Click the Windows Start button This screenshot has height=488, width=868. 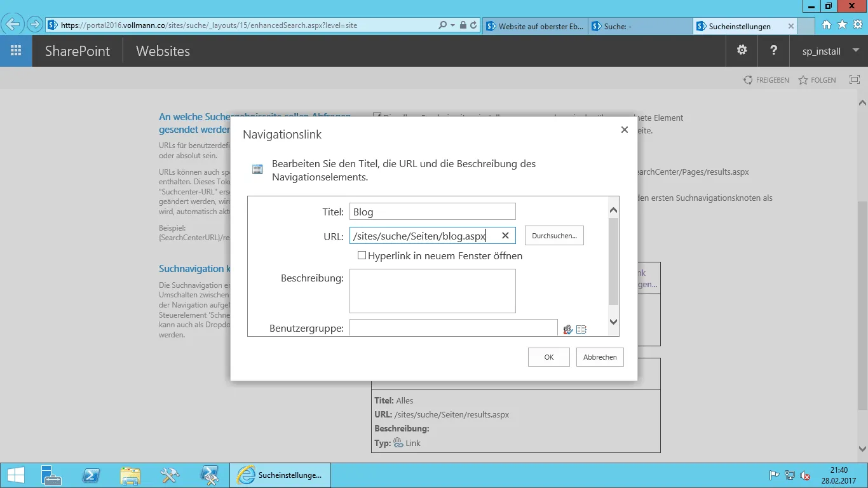point(15,475)
